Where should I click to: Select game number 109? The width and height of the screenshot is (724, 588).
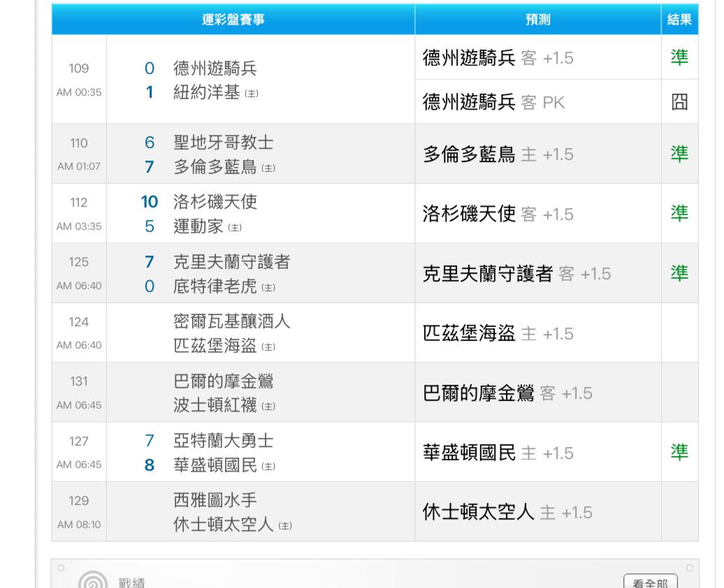point(78,68)
